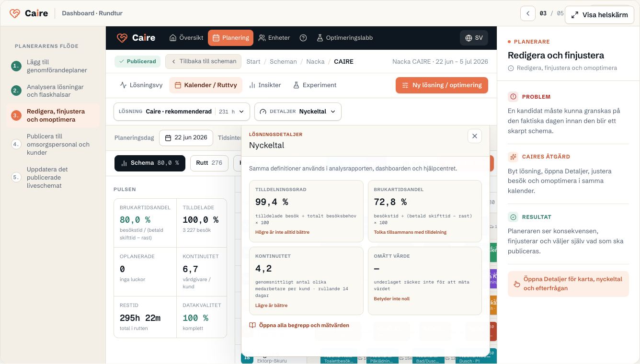This screenshot has height=364, width=640.
Task: Go to previous tour step arrow
Action: coord(527,13)
